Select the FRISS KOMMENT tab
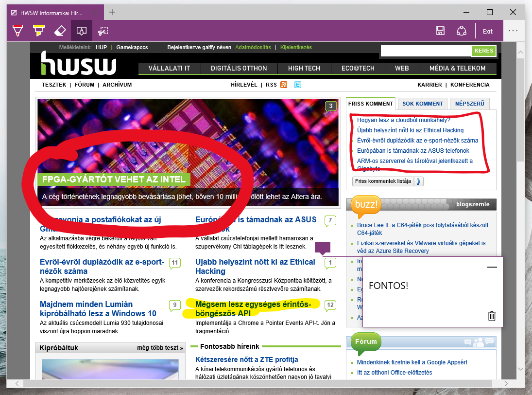The width and height of the screenshot is (532, 395). point(371,104)
